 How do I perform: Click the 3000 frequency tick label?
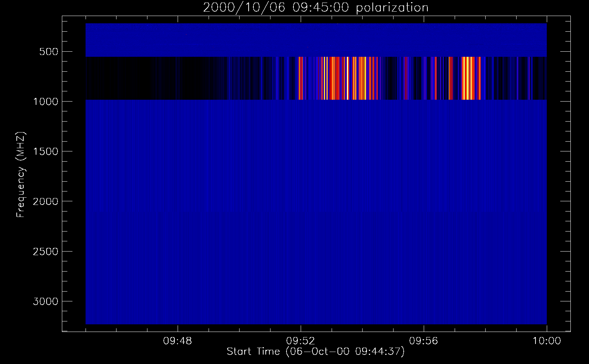click(46, 301)
